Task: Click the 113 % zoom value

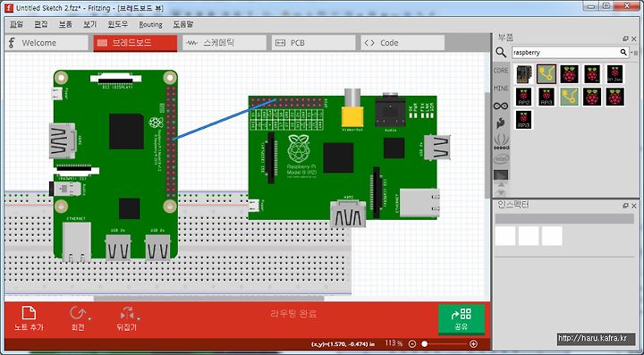Action: click(x=394, y=343)
